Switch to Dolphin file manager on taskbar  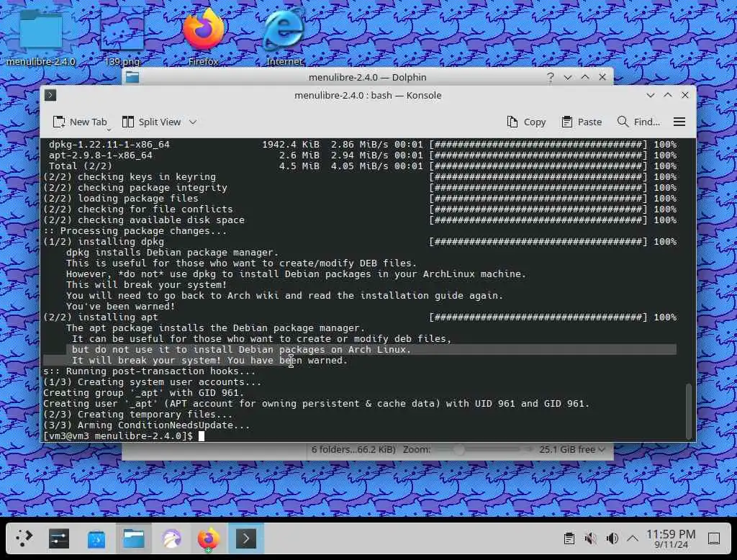(134, 538)
